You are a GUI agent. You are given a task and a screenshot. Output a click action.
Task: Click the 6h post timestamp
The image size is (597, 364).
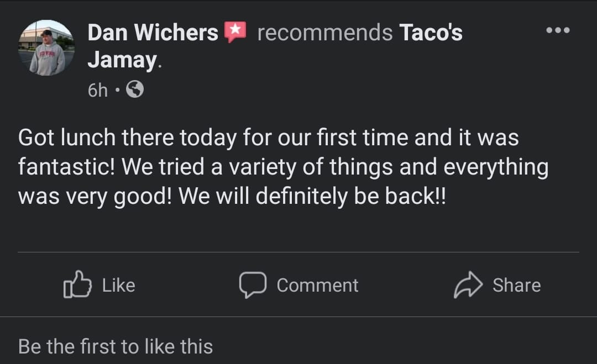(x=98, y=89)
